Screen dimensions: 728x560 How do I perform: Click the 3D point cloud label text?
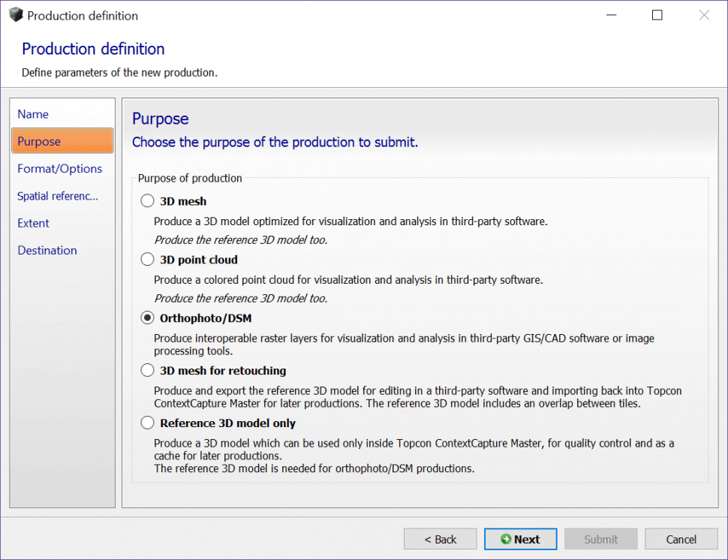point(199,260)
